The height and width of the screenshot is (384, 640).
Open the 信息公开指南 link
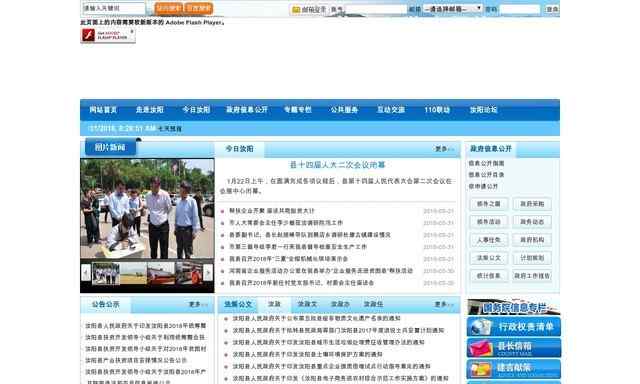coord(486,163)
